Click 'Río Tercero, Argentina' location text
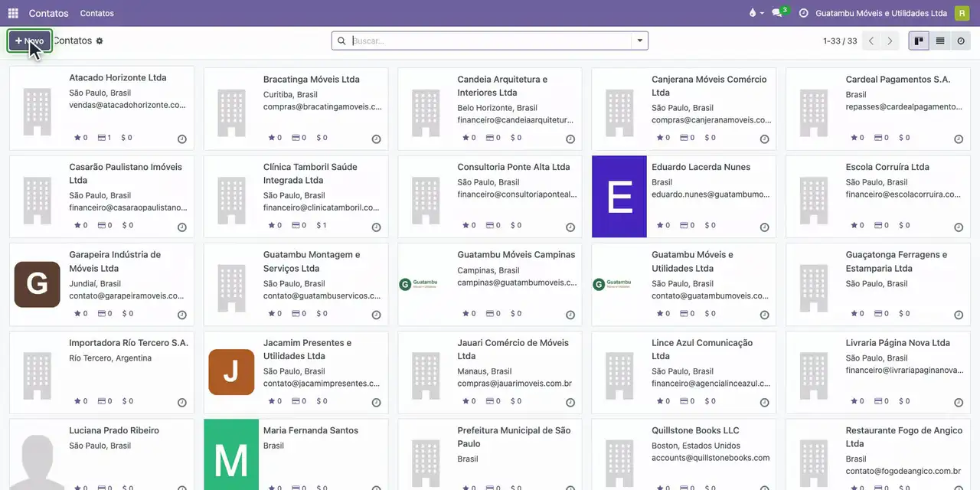Image resolution: width=980 pixels, height=490 pixels. pyautogui.click(x=110, y=358)
